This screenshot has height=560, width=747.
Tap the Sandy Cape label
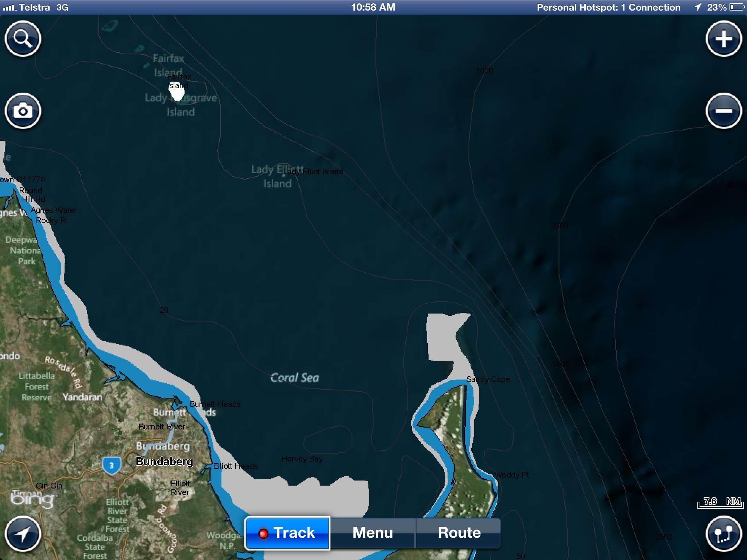[x=488, y=379]
